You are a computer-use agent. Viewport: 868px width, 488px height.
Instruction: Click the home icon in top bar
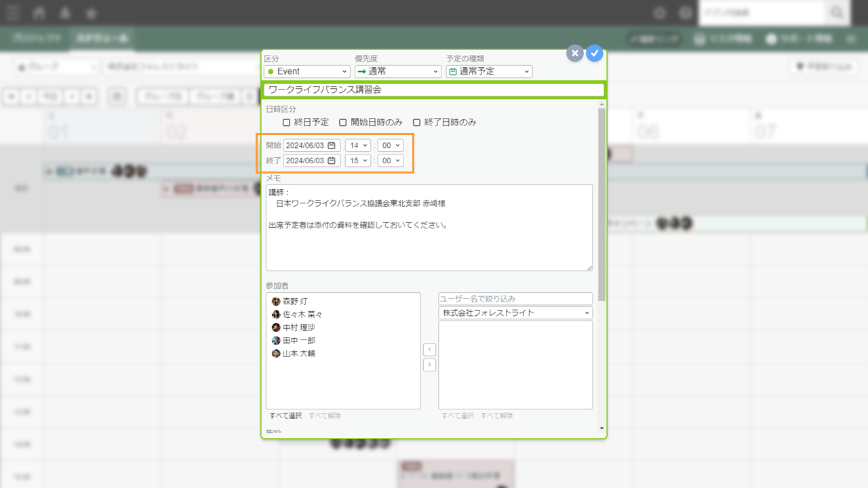(x=39, y=13)
